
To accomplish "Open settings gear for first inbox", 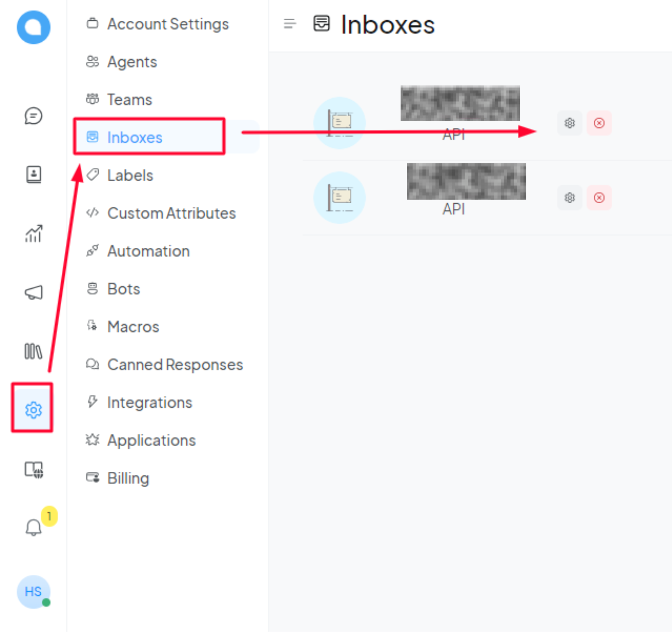I will (x=570, y=123).
